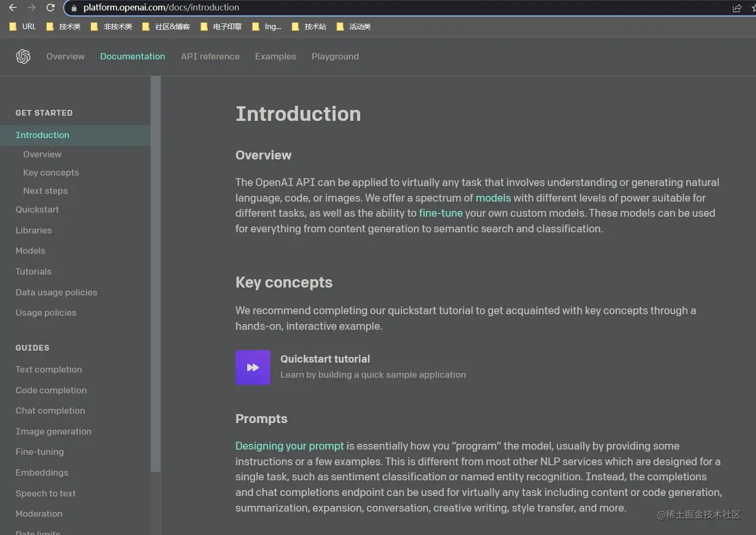
Task: Reload the page with refresh icon
Action: pos(51,8)
